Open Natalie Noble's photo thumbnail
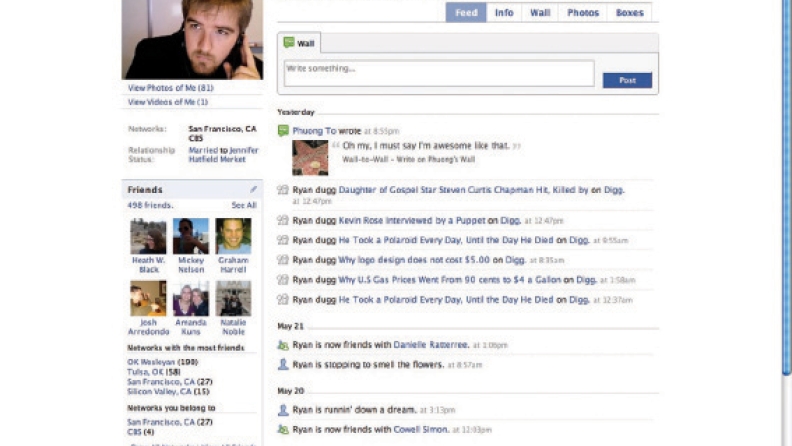Screen dimensions: 792x446 (233, 299)
